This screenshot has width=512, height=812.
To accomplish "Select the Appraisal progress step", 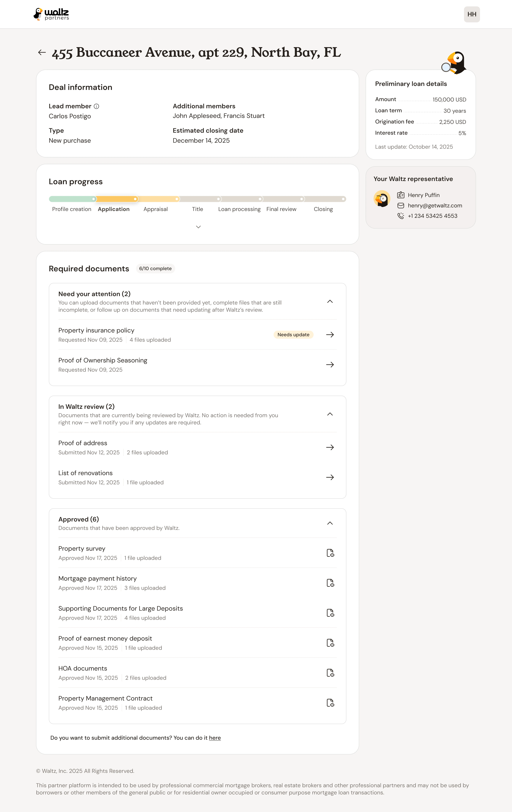I will click(156, 209).
